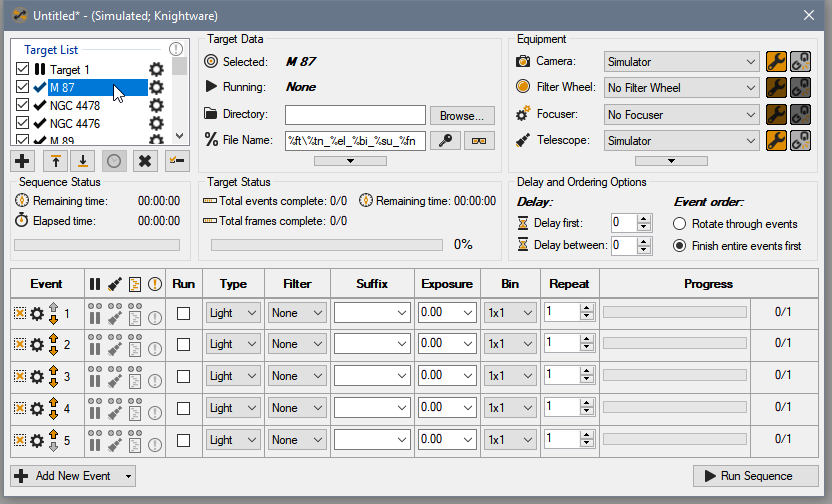Viewport: 832px width, 504px height.
Task: Open Focuser settings wrench icon
Action: click(x=776, y=114)
